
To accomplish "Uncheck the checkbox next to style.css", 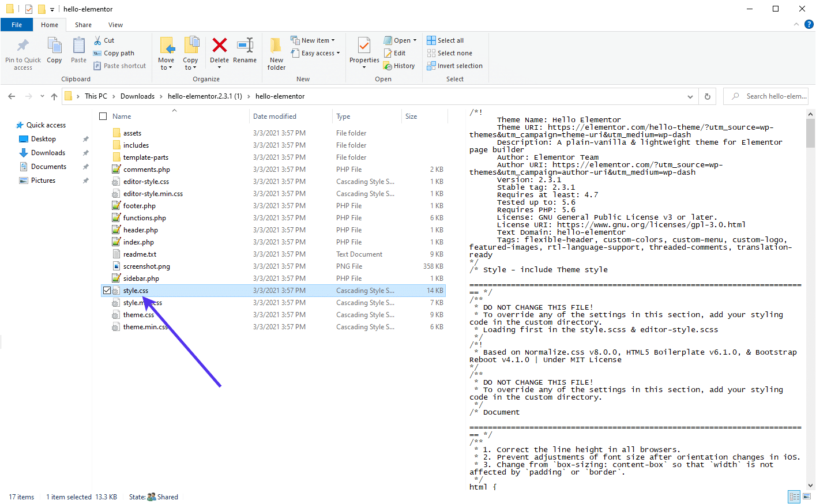I will click(x=107, y=290).
